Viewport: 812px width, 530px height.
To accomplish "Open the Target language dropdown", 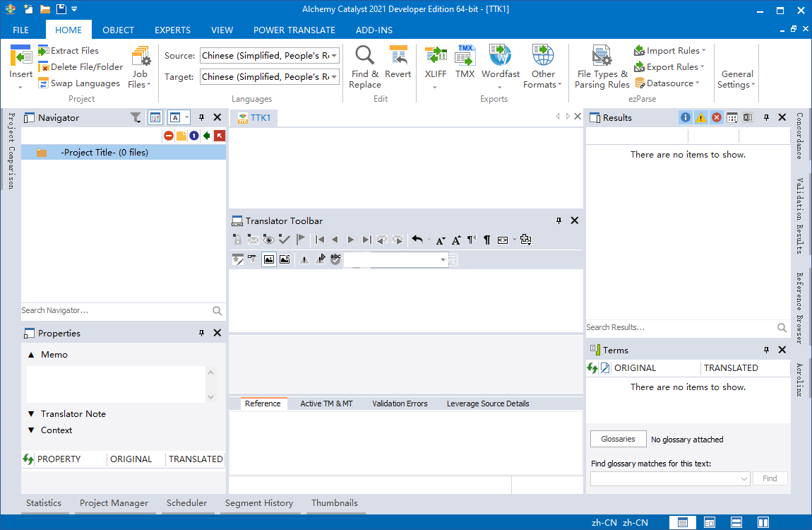I will coord(335,77).
